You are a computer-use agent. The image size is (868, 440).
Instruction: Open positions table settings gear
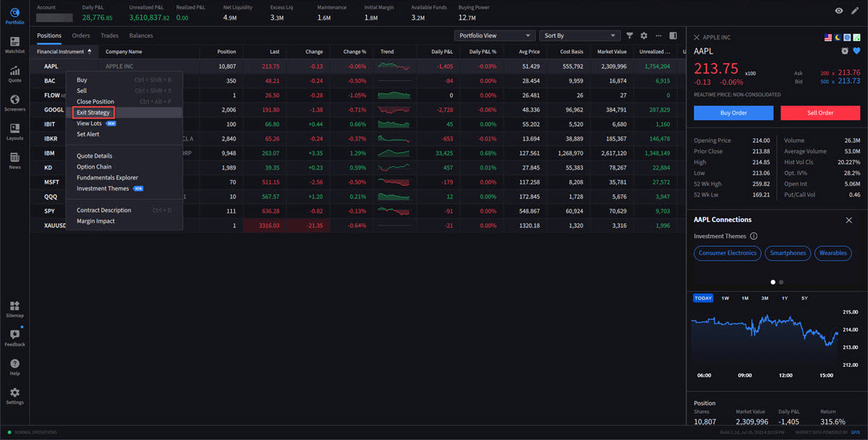click(644, 35)
